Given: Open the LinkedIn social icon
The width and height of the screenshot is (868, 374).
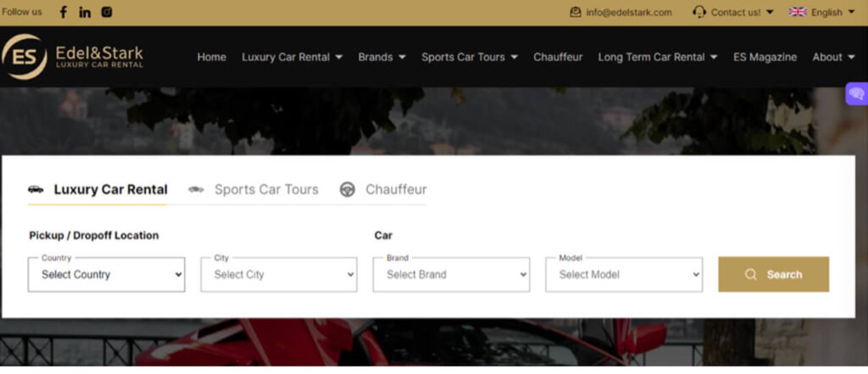Looking at the screenshot, I should [85, 12].
